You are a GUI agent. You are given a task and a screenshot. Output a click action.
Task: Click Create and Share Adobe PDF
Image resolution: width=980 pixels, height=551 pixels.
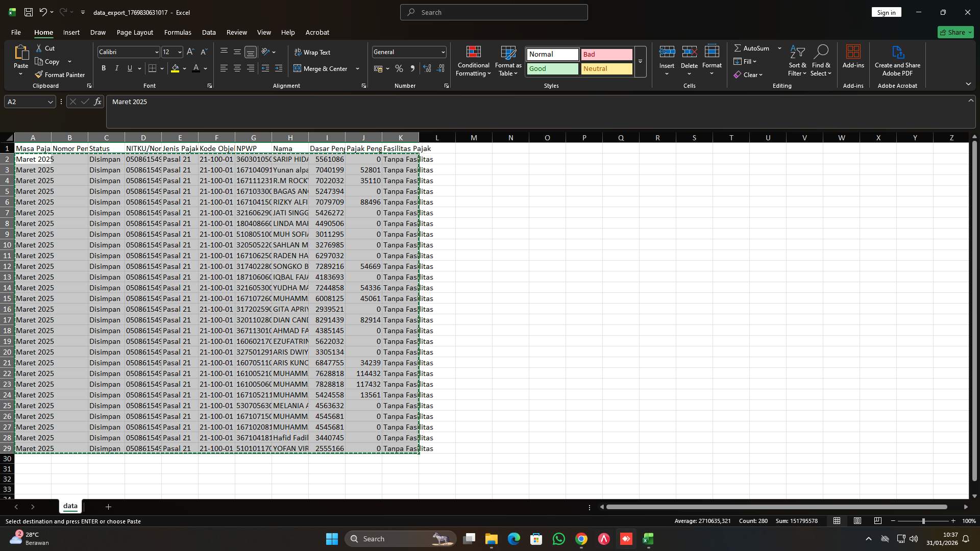[898, 60]
